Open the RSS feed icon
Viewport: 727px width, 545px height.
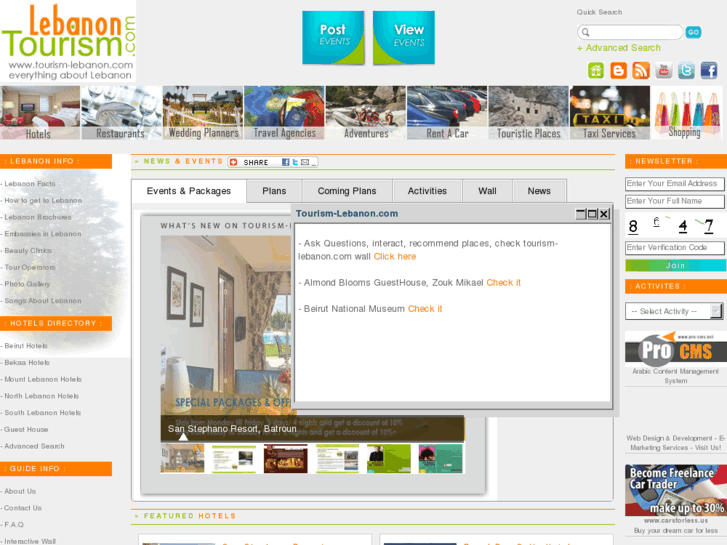pyautogui.click(x=641, y=71)
